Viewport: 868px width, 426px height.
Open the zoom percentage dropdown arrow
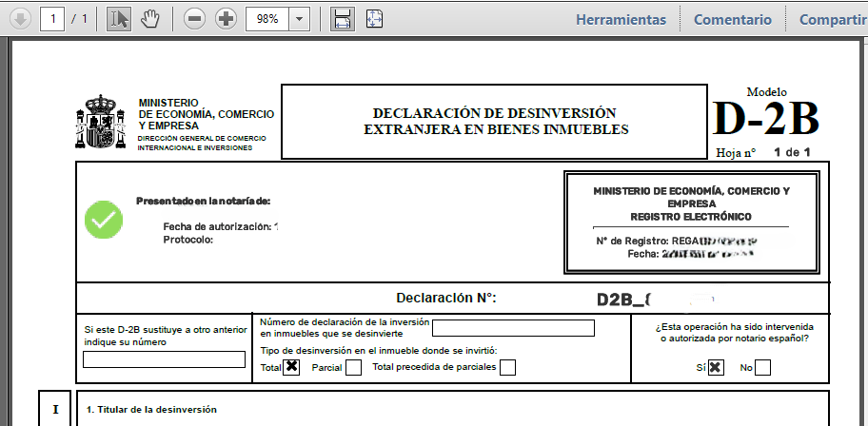(300, 19)
